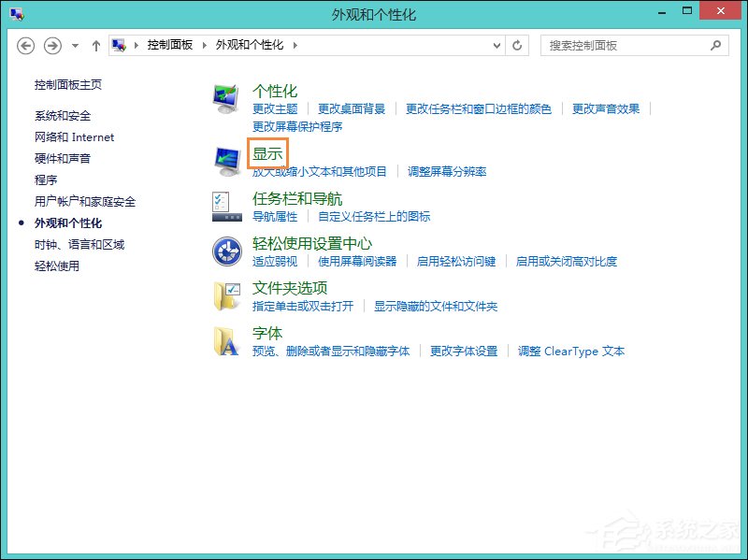
Task: Navigate up using the up arrow
Action: click(x=96, y=46)
